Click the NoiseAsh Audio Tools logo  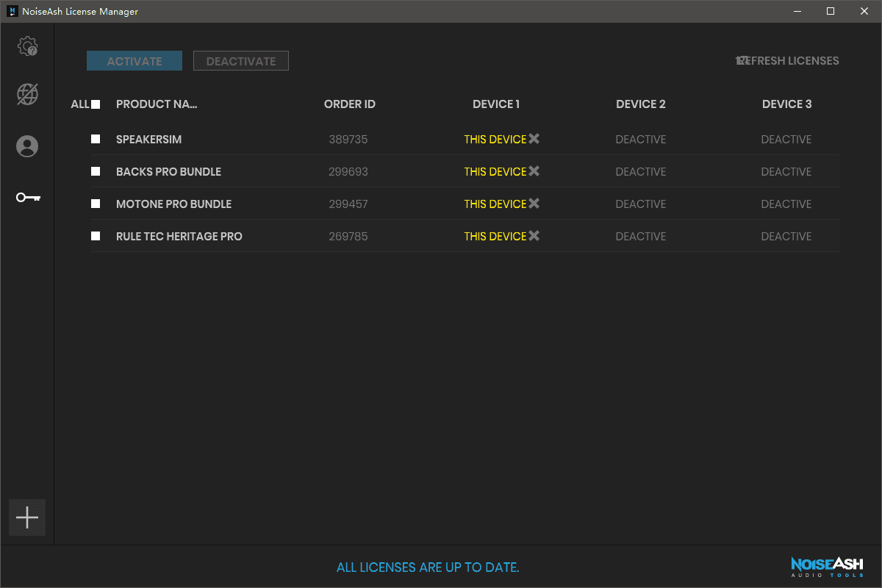coord(827,567)
